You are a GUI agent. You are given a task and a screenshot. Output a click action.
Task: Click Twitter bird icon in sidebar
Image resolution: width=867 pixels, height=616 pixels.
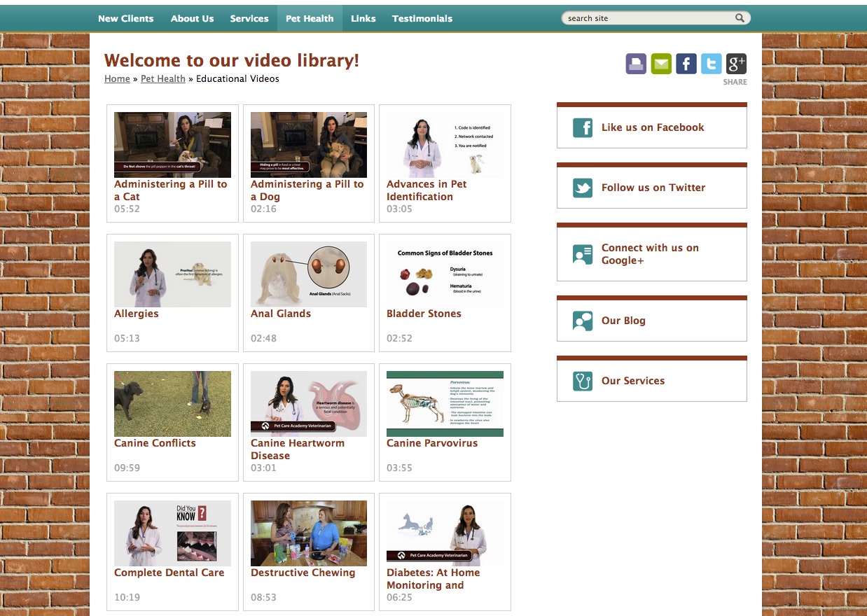pos(583,188)
